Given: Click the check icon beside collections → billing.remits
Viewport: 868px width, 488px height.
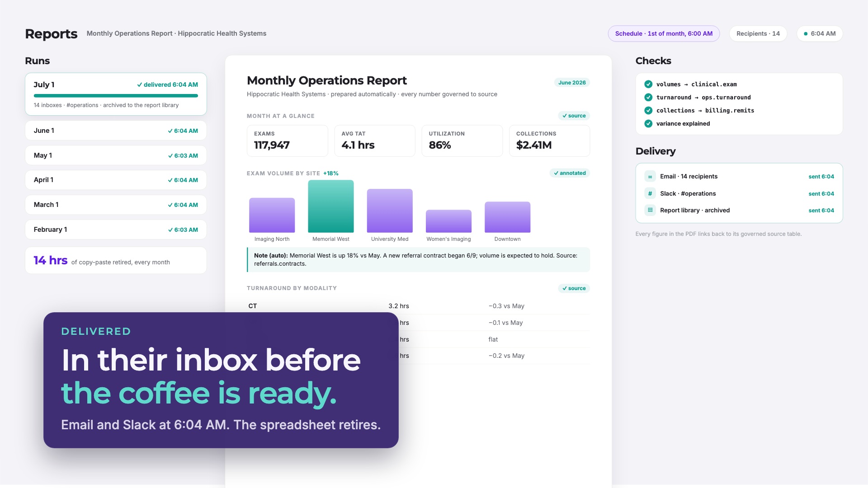Looking at the screenshot, I should (648, 110).
